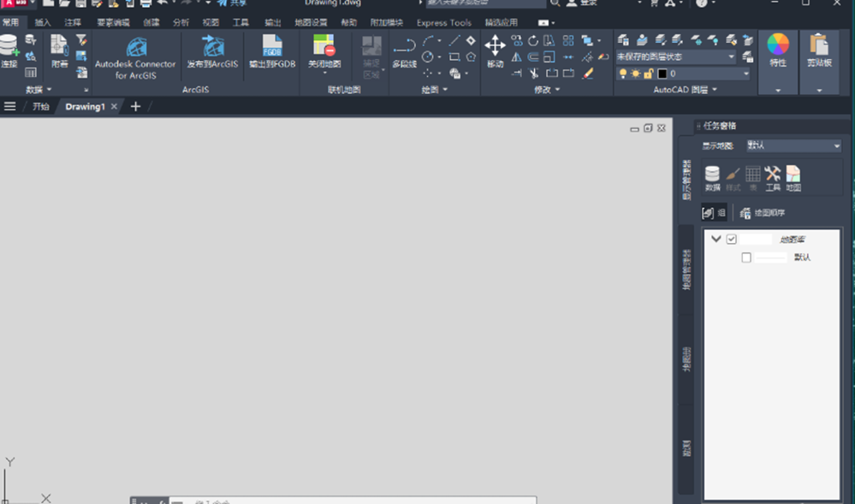Screen dimensions: 855x504
Task: Add a new drawing tab
Action: coord(136,106)
